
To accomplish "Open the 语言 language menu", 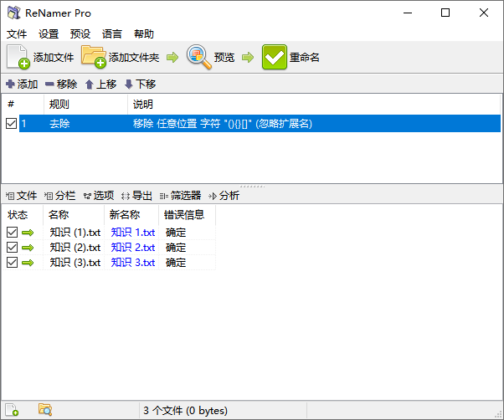I will coord(112,33).
